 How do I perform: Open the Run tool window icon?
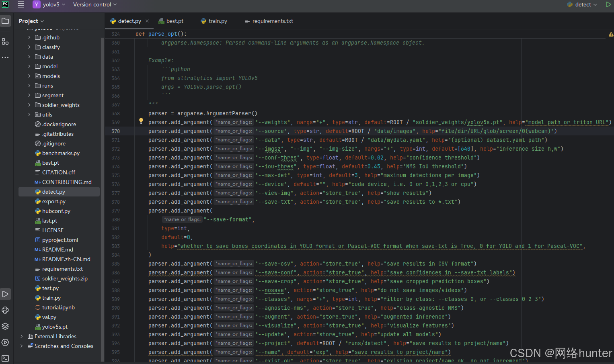[x=5, y=294]
